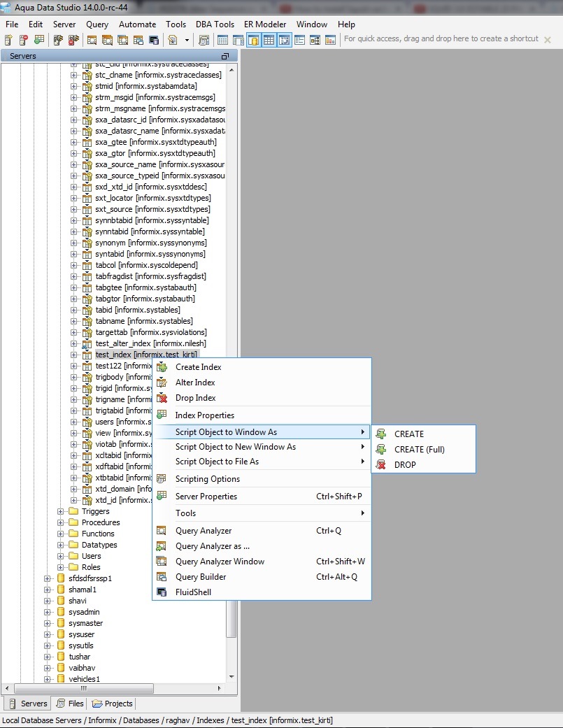563x728 pixels.
Task: Click the quick access drag-and-drop hint text
Action: [441, 38]
